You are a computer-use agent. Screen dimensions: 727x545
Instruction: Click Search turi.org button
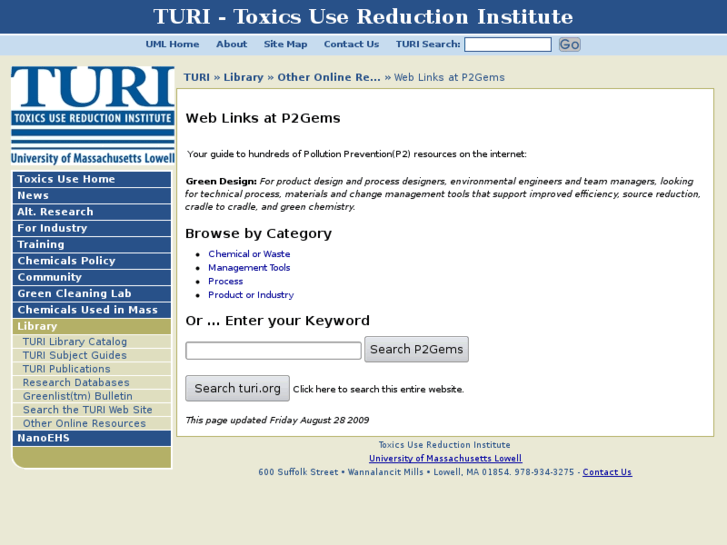[x=237, y=388]
